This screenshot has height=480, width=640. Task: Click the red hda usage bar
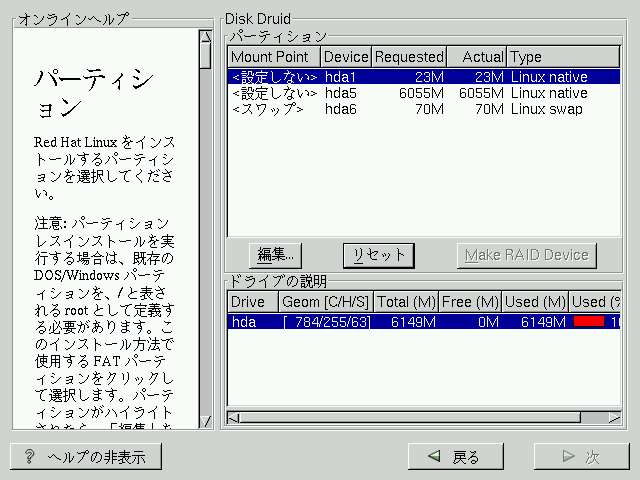coord(588,322)
